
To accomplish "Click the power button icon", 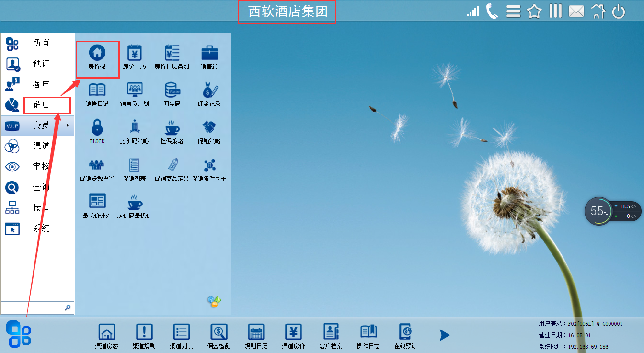I will pyautogui.click(x=619, y=11).
